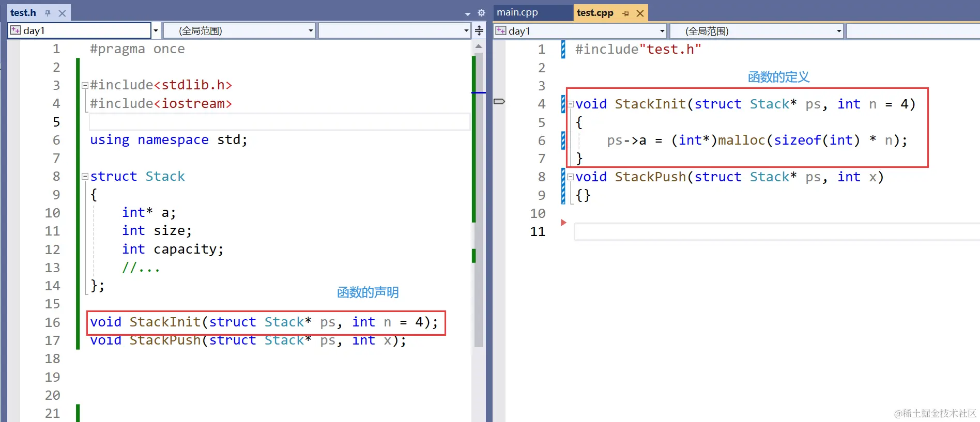Close the test.h tab
Image resolution: width=980 pixels, height=422 pixels.
point(62,13)
